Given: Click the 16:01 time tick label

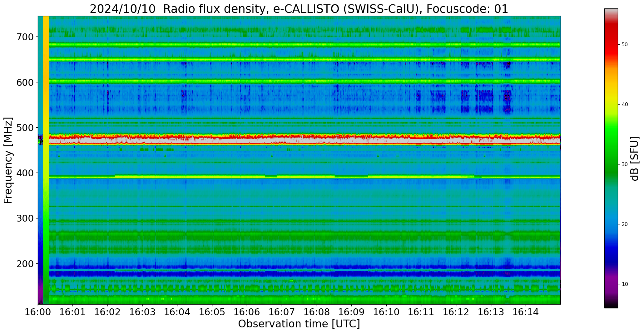Looking at the screenshot, I should 73,312.
